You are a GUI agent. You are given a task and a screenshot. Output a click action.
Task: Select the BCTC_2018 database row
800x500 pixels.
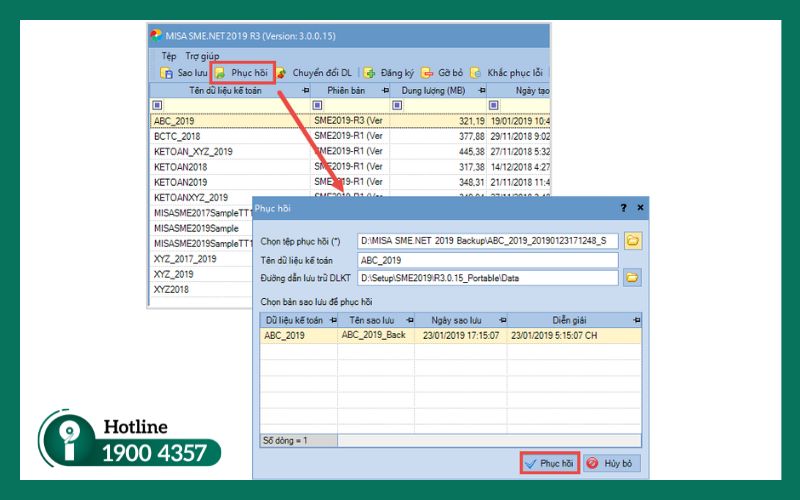[x=350, y=136]
